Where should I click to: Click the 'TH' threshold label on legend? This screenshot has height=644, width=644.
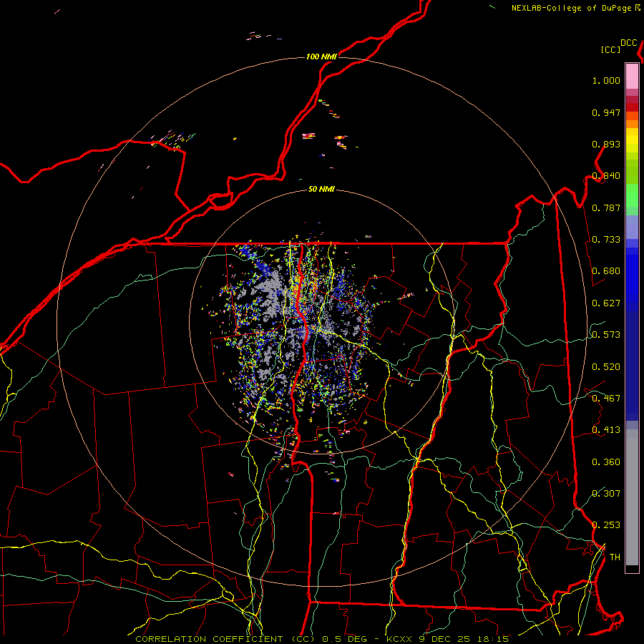[615, 557]
